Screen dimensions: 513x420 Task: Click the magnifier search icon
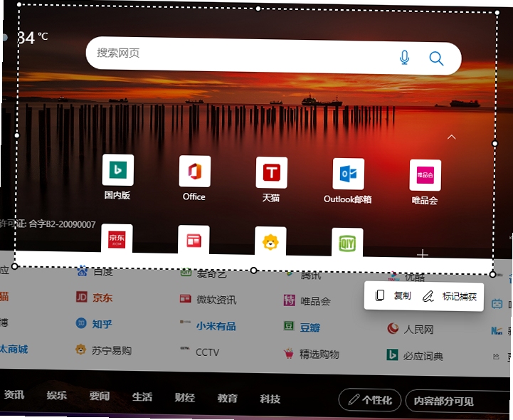[436, 58]
